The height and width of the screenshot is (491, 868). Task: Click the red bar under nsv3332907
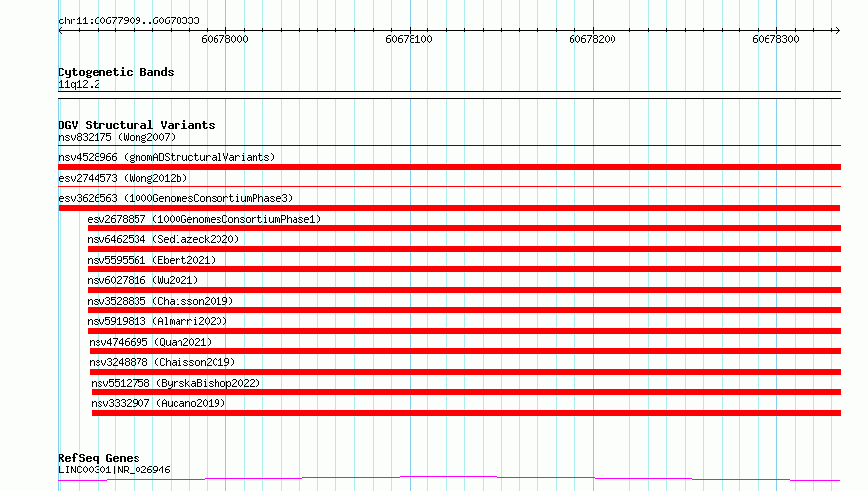point(466,413)
